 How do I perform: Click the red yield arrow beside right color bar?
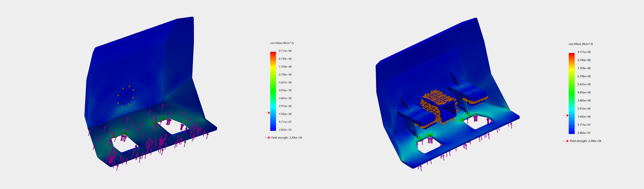tap(566, 115)
